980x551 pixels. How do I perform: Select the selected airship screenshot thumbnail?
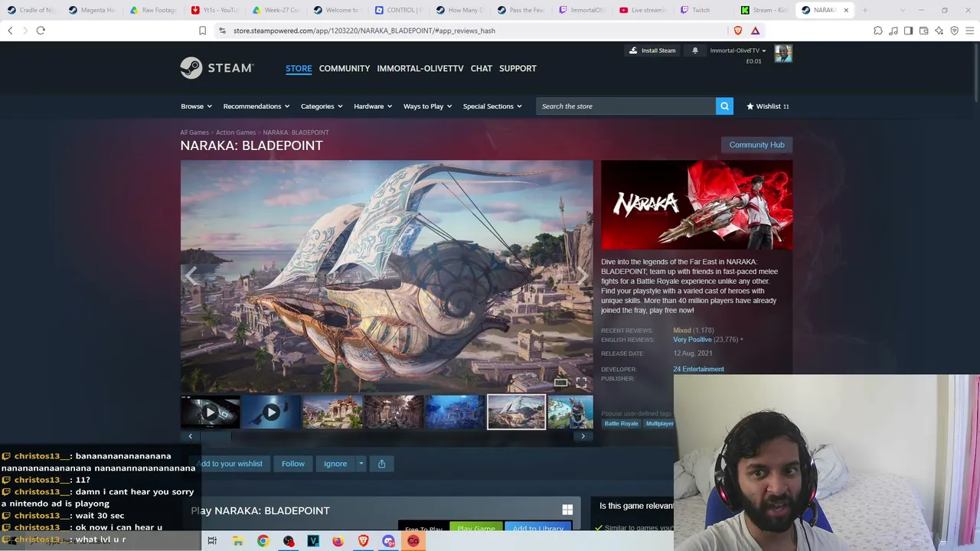click(x=516, y=412)
